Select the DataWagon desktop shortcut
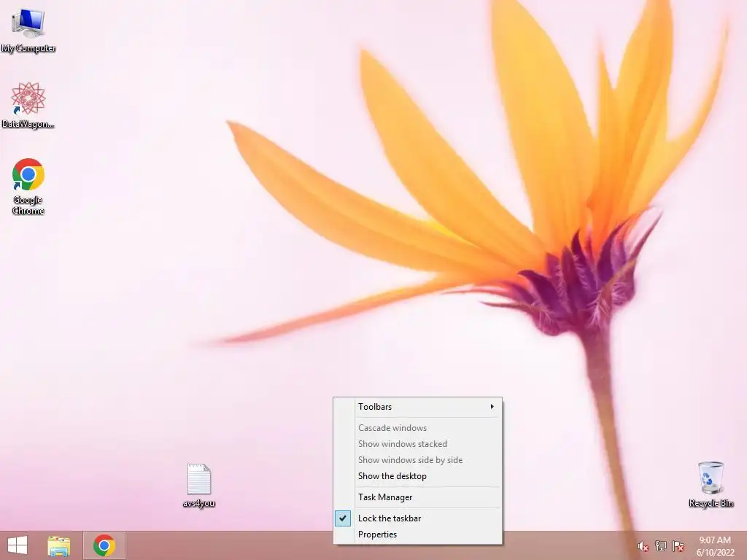 coord(28,105)
